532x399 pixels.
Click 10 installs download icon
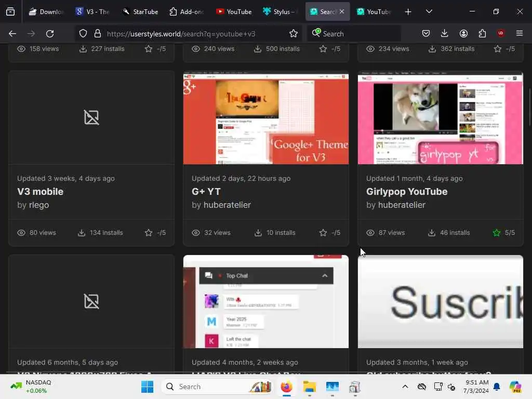[x=258, y=233]
